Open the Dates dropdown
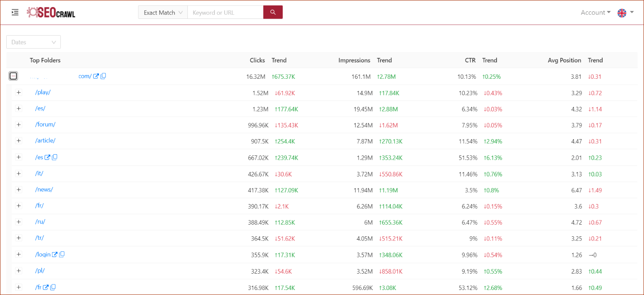 pyautogui.click(x=34, y=42)
